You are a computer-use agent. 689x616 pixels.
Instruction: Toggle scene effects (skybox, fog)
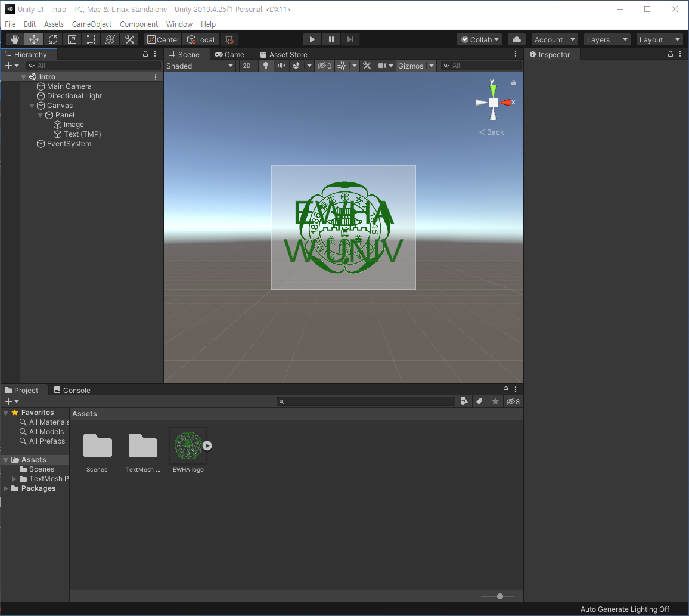pos(297,66)
